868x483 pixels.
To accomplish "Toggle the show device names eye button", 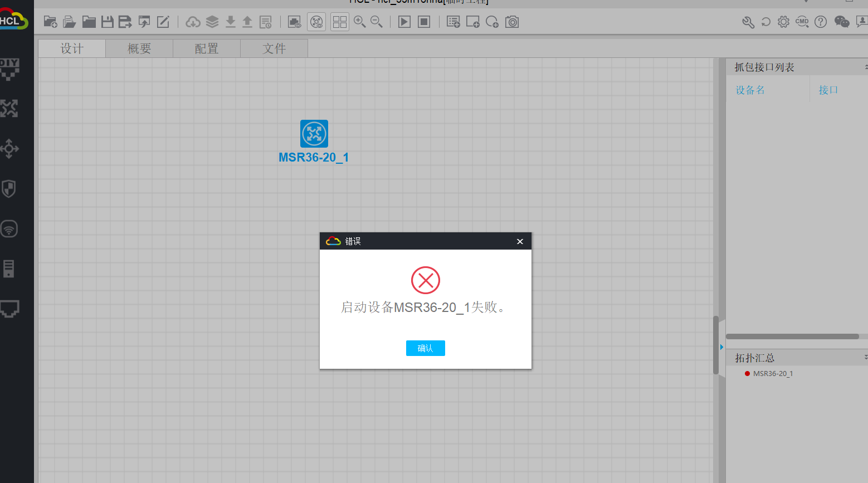I will (x=294, y=22).
